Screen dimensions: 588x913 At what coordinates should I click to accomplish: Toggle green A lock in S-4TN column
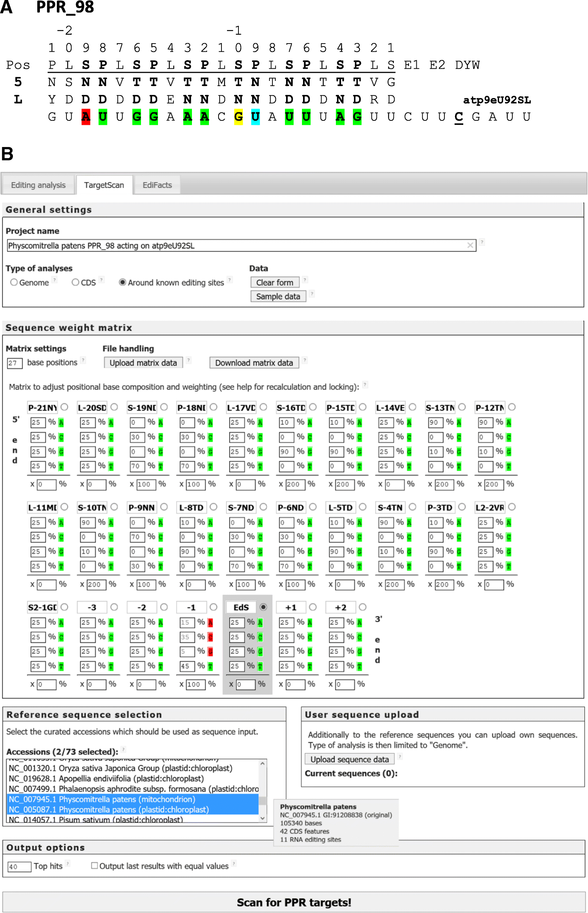(x=409, y=523)
